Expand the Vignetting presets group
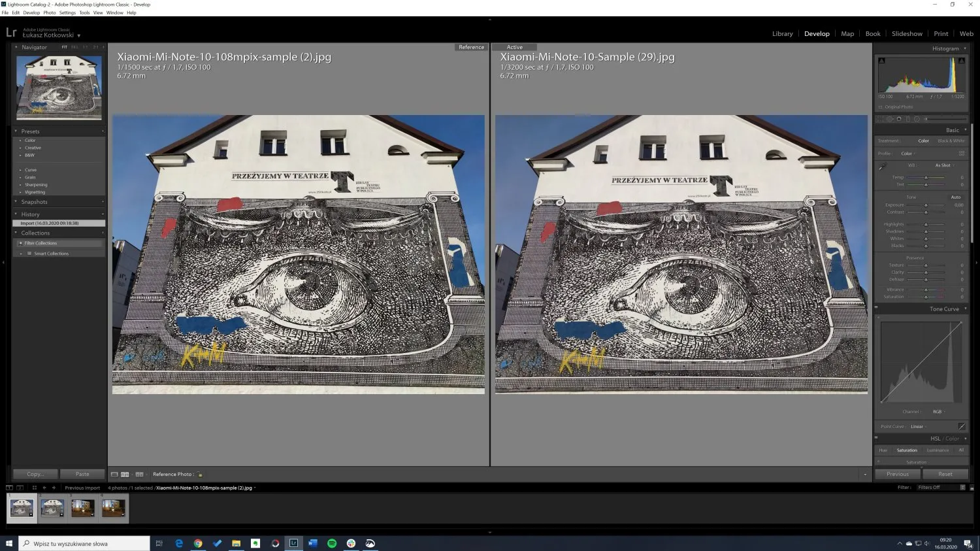This screenshot has height=551, width=980. click(x=20, y=192)
